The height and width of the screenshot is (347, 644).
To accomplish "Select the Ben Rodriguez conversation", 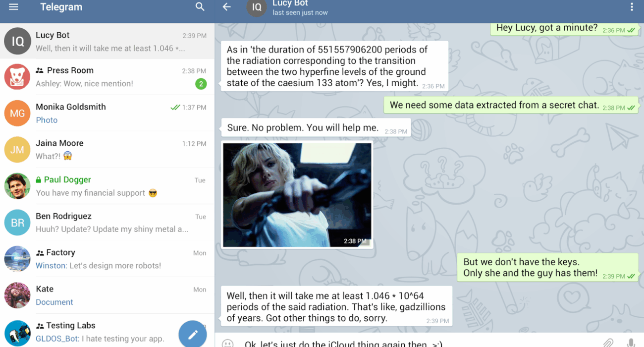I will (107, 223).
